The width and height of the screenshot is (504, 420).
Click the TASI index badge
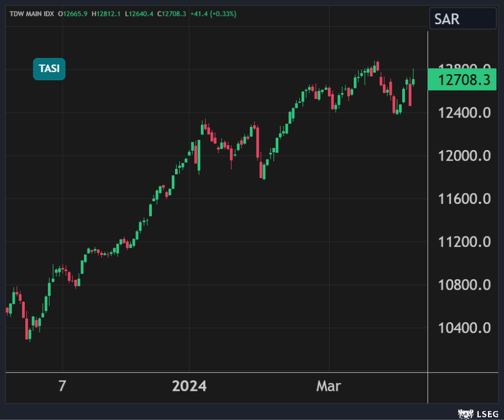coord(49,69)
